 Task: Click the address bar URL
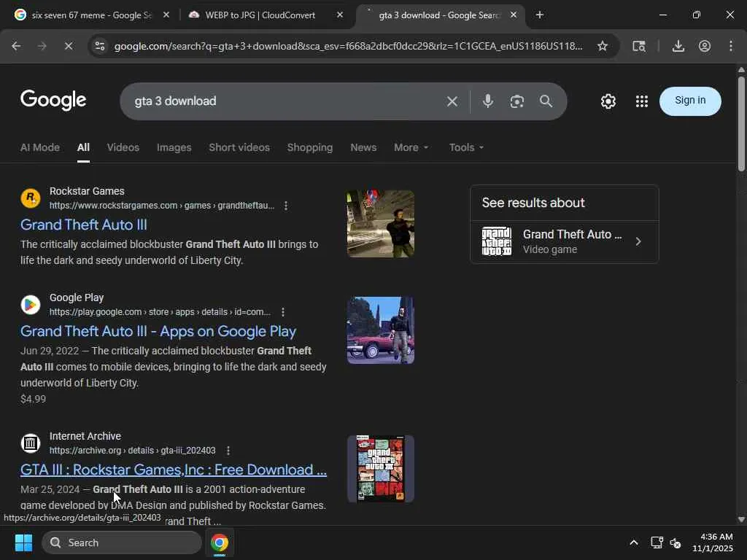(x=348, y=46)
